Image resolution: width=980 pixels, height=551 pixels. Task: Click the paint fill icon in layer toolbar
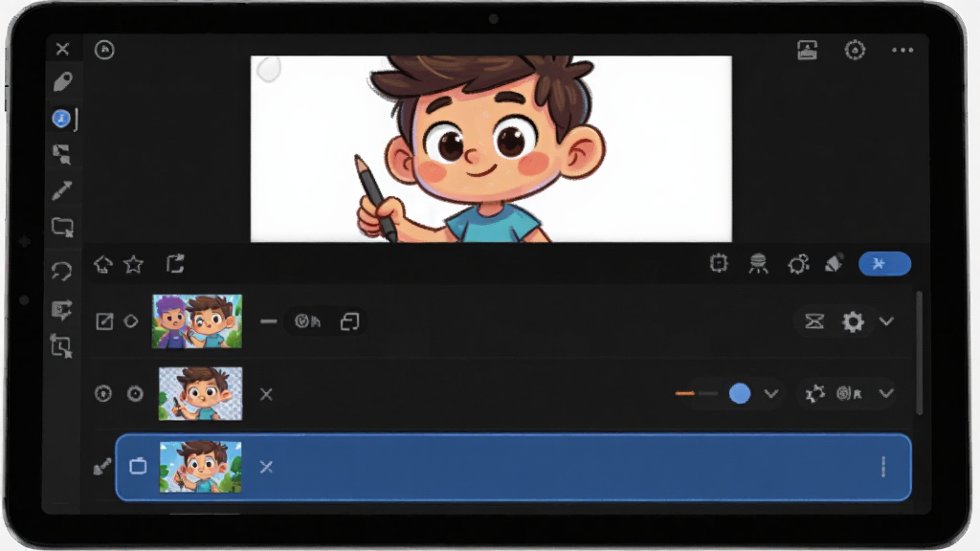(x=835, y=263)
